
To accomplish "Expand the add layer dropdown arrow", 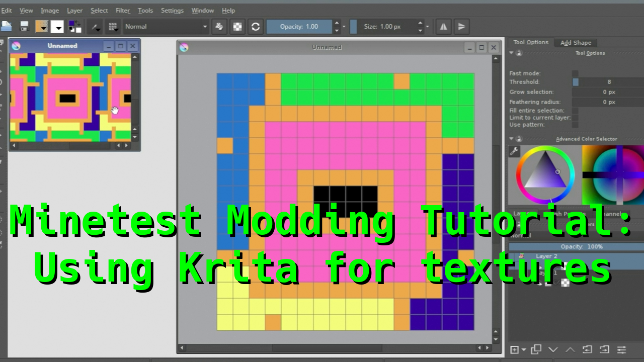I will (524, 349).
